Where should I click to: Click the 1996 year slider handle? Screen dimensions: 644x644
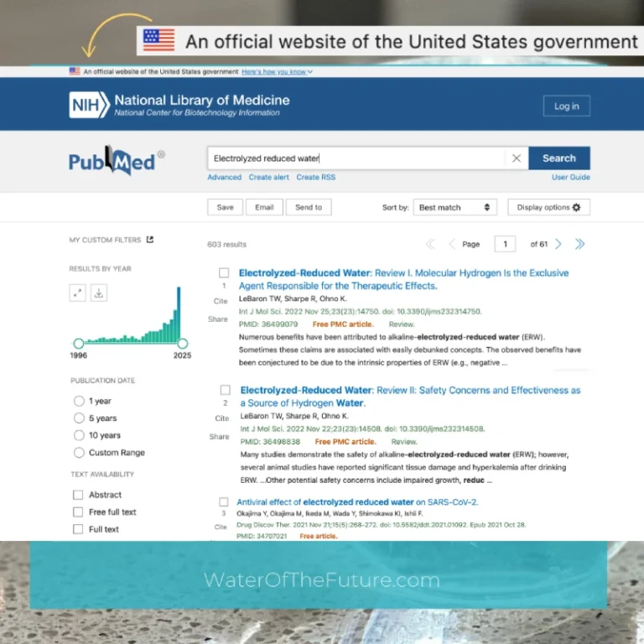79,343
